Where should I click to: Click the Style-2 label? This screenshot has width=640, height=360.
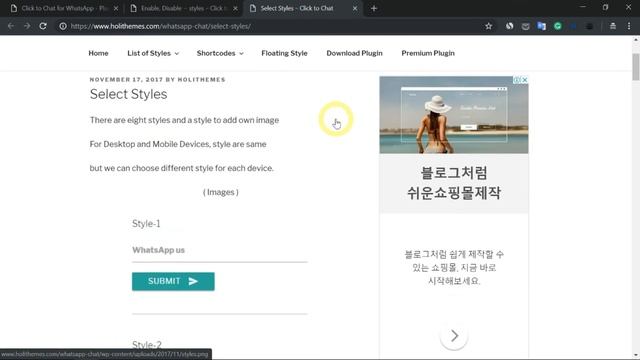(147, 344)
